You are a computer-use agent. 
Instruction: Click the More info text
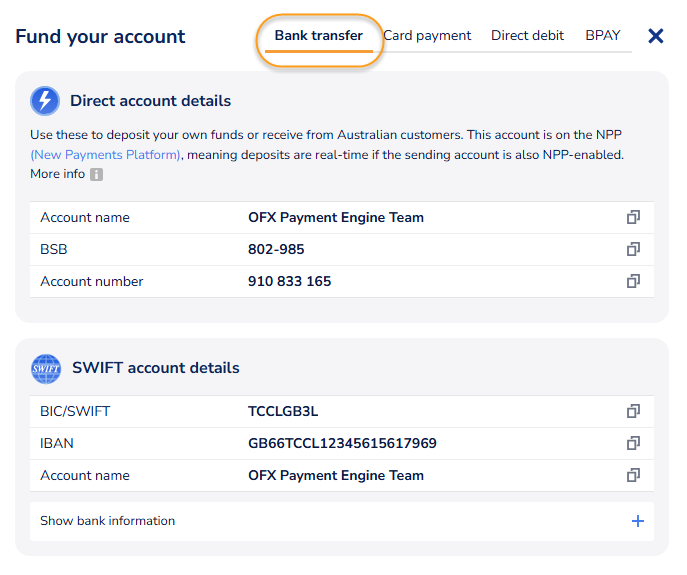pos(57,174)
